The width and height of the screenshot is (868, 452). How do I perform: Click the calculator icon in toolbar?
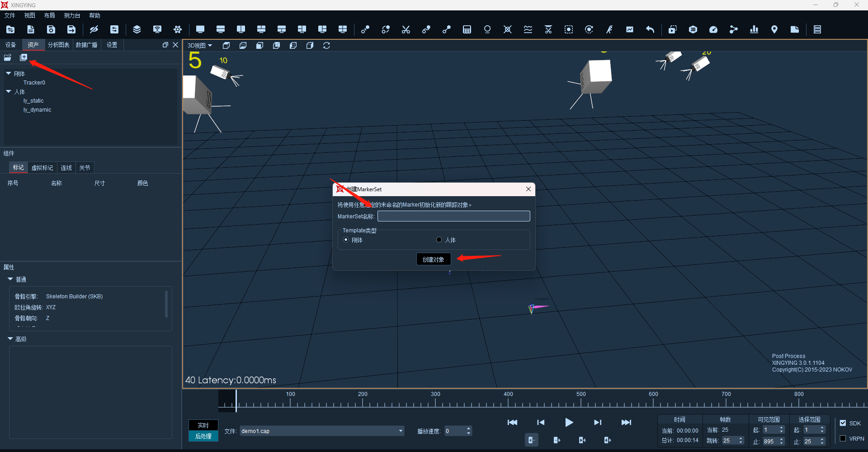click(x=467, y=29)
